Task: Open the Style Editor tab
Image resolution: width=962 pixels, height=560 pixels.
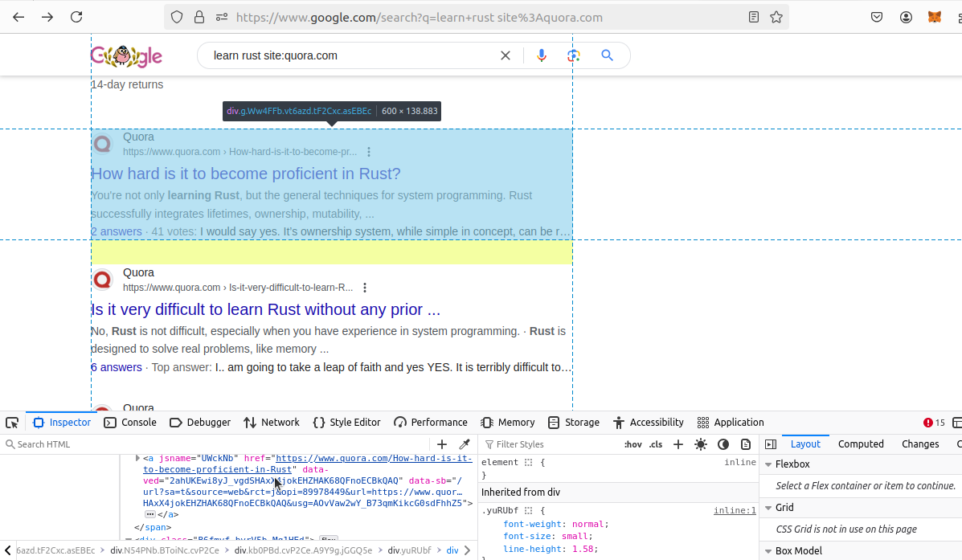Action: (346, 423)
